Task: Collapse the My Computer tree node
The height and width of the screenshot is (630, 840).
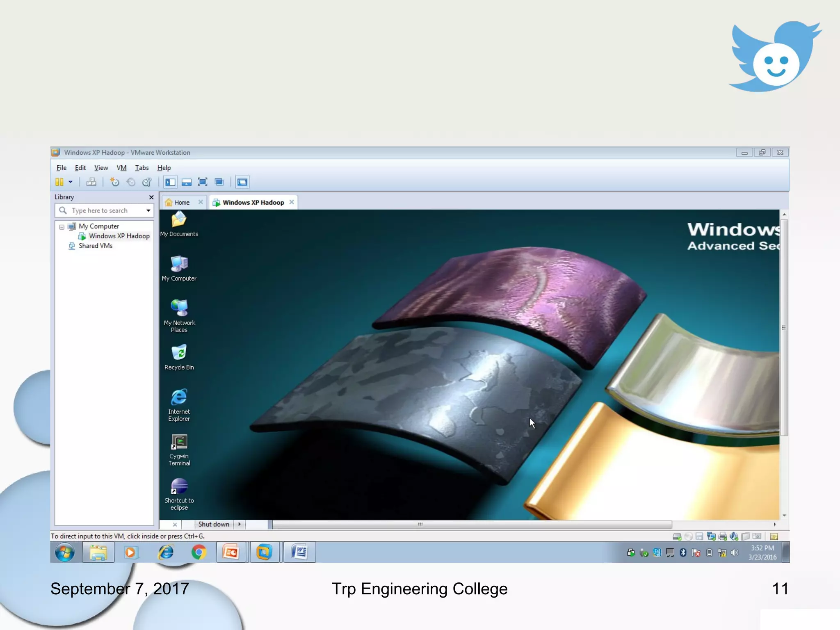Action: coord(62,227)
